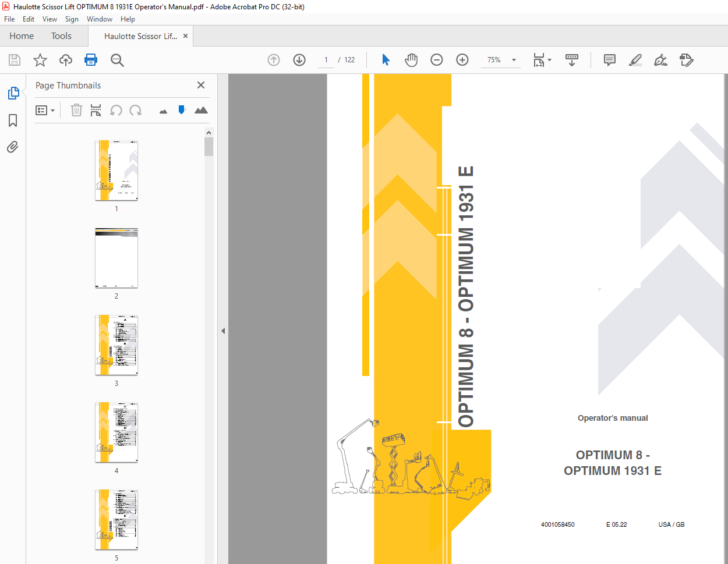Screen dimensions: 728x564
Task: Click the 'E 05.22' text
Action: [x=616, y=524]
